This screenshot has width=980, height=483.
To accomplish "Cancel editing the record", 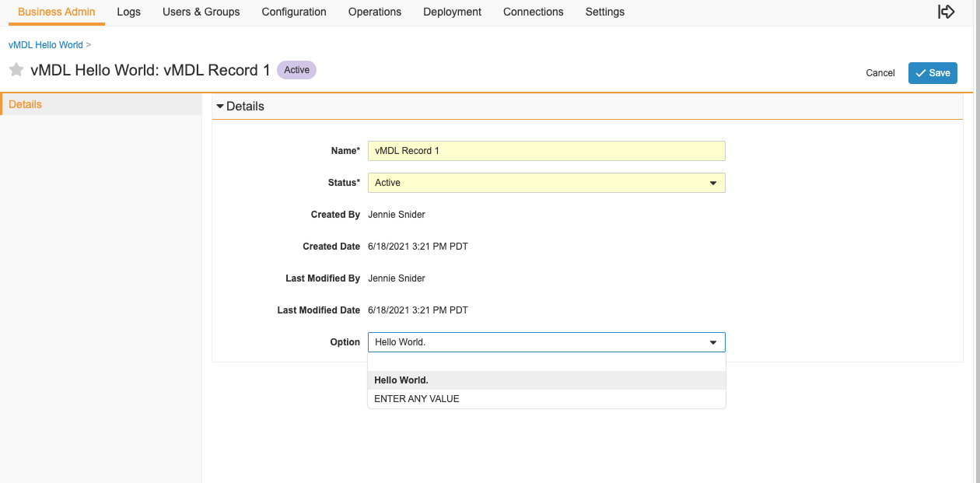I will (880, 73).
